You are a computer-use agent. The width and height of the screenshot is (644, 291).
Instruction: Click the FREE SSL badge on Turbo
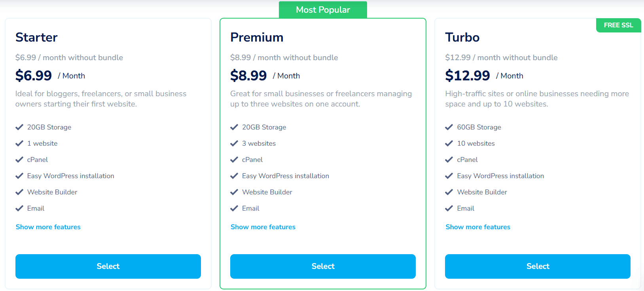pos(618,25)
